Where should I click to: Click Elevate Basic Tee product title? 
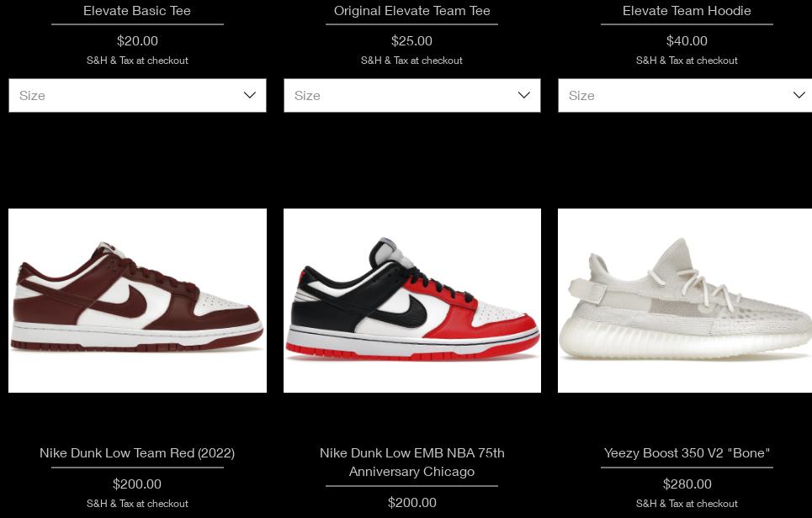(137, 11)
